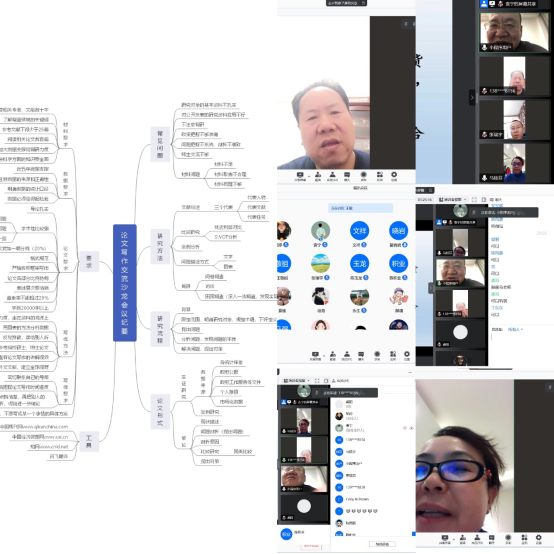Open the send-to recipient dropdown above chat input
554x554 pixels.
click(515, 329)
